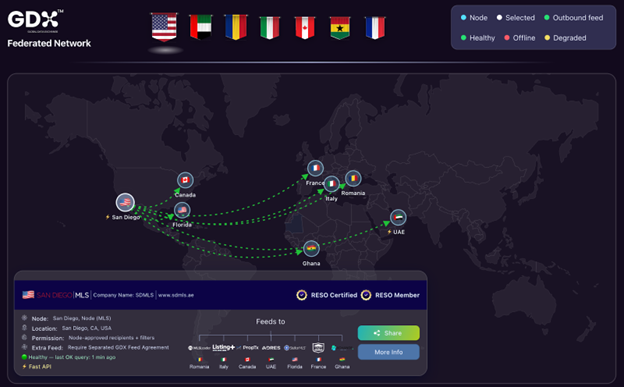Click the 'Outbound feed' legend label

(x=578, y=18)
